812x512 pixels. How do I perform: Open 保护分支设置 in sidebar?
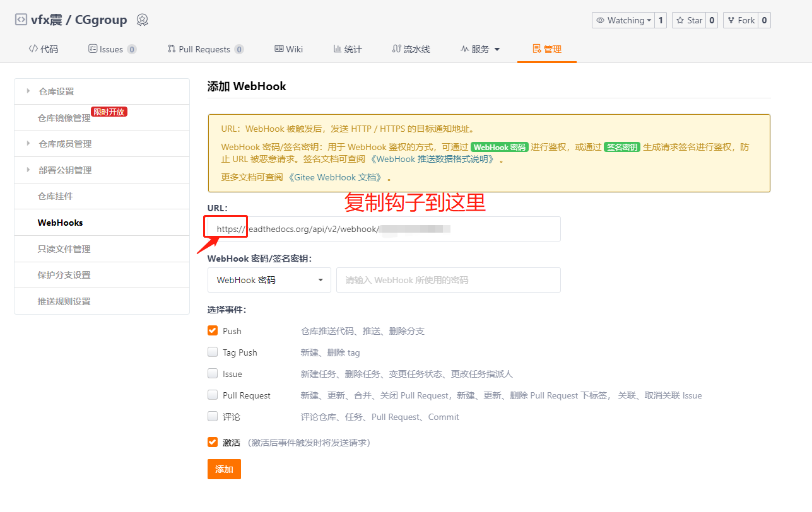[x=102, y=275]
